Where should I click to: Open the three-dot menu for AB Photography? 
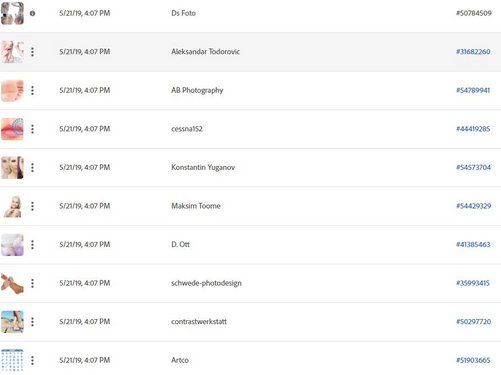point(32,90)
